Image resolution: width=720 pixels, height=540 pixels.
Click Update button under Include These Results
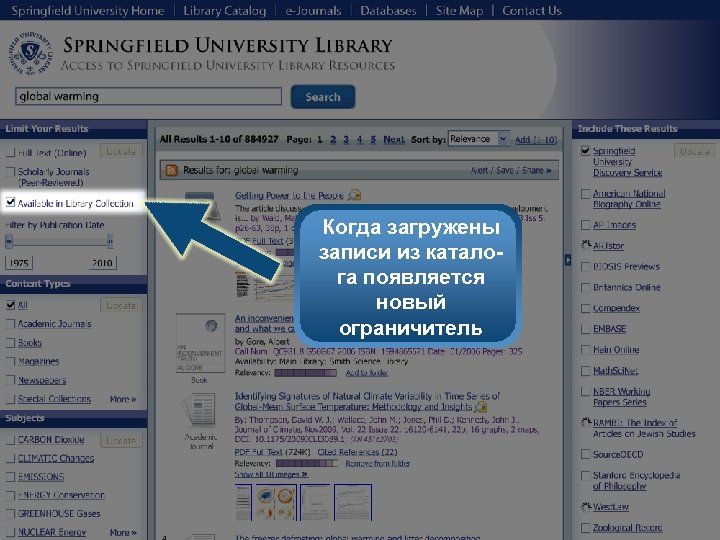point(694,151)
